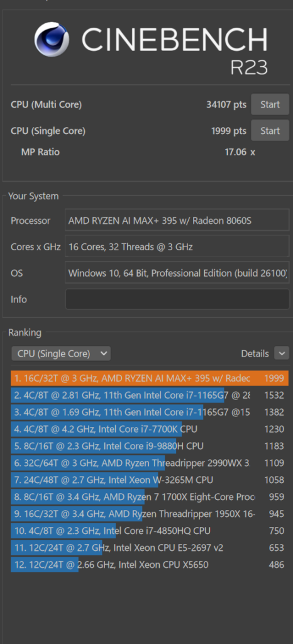Select the Ryzen 7 1700X ranking row
Image resolution: width=293 pixels, height=644 pixels.
[x=150, y=497]
